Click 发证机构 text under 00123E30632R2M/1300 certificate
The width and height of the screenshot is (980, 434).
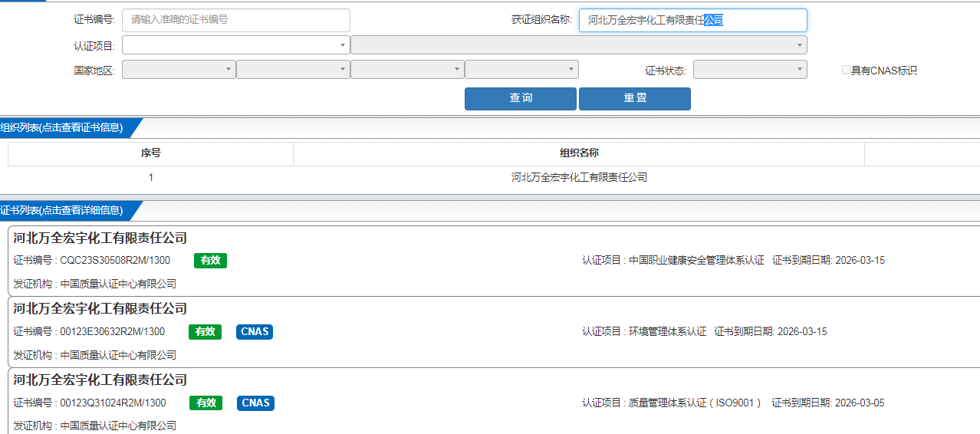[94, 355]
